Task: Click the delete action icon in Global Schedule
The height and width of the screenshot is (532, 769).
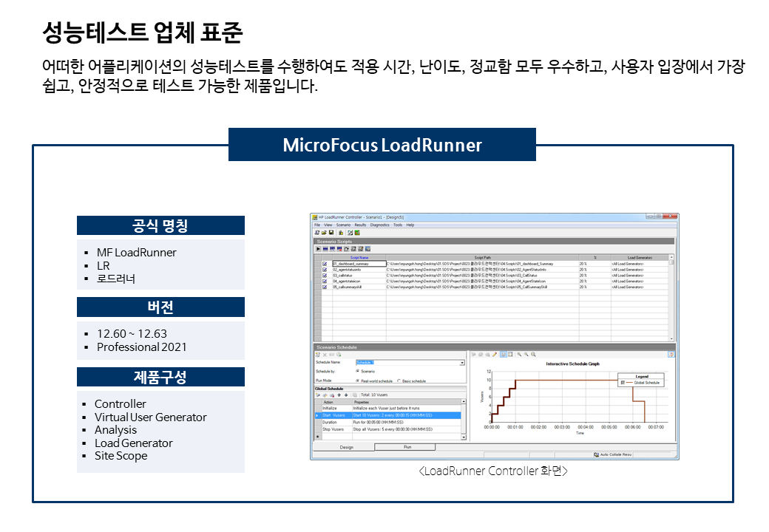Action: (x=332, y=395)
